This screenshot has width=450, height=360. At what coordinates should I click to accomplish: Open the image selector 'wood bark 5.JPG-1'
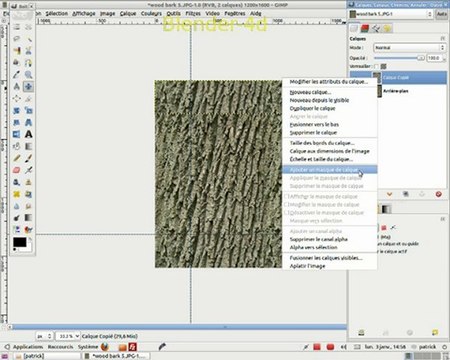pyautogui.click(x=391, y=14)
